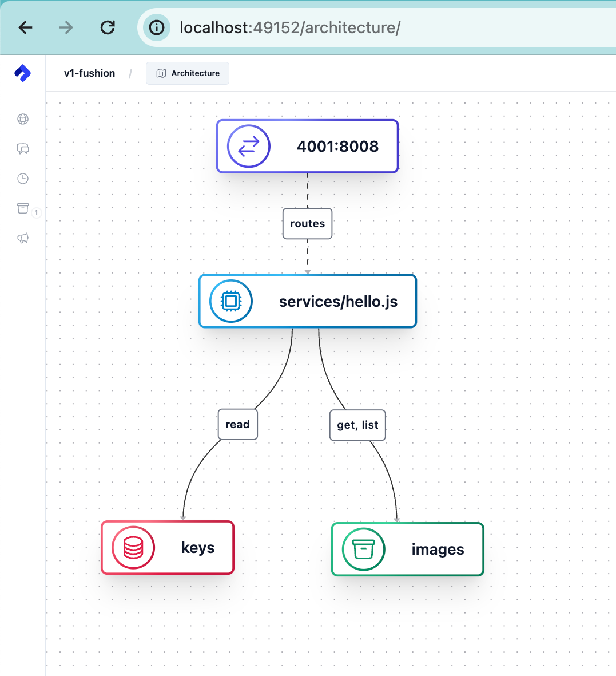The image size is (616, 676).
Task: Select the v1-fushion project name
Action: tap(89, 73)
